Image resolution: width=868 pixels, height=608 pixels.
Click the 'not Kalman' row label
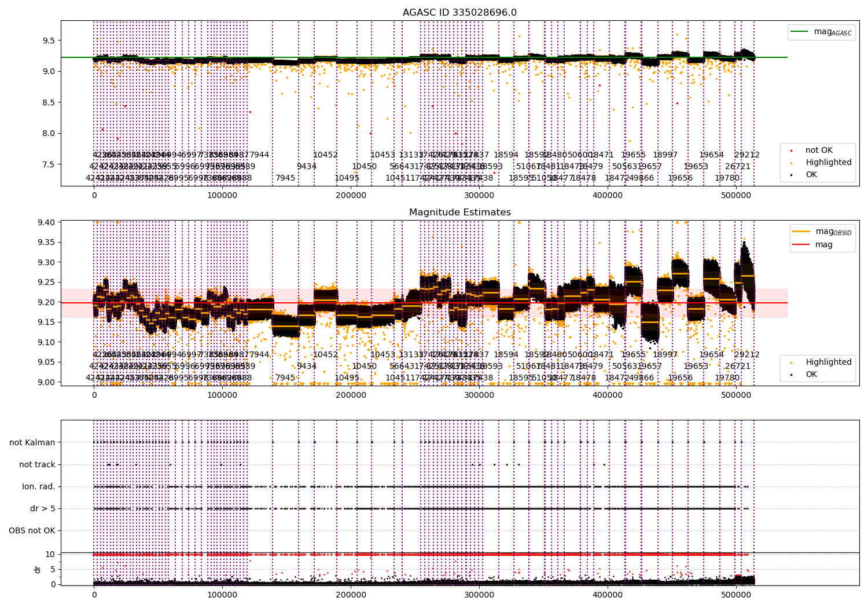[x=32, y=442]
